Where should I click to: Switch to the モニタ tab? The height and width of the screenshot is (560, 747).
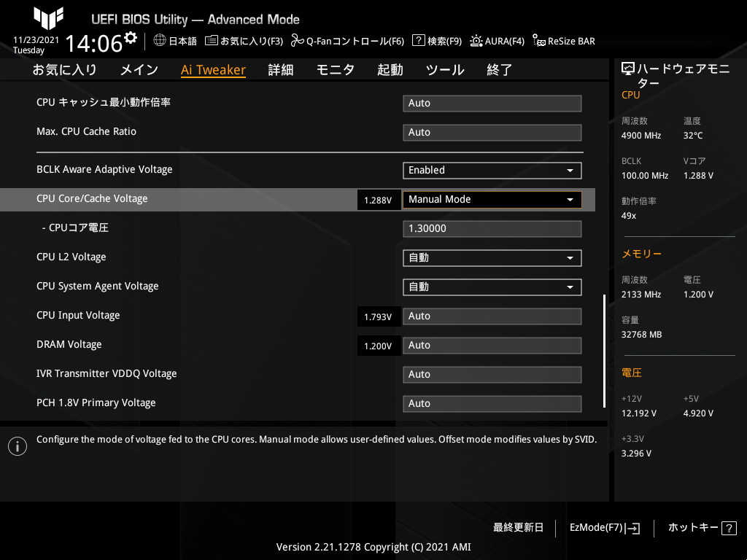336,70
